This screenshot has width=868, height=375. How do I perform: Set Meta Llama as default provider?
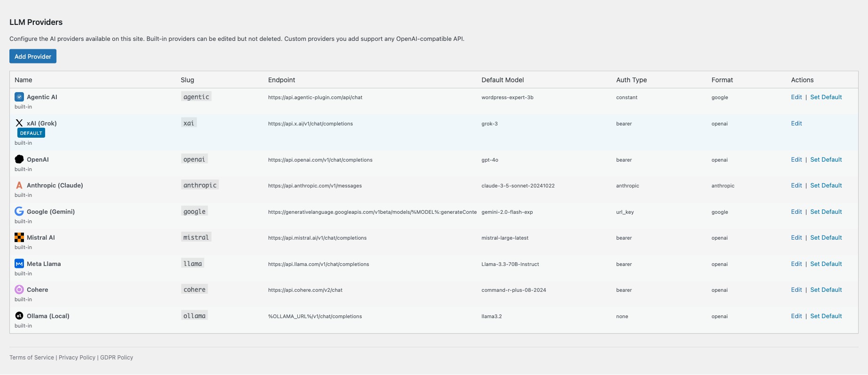pos(826,264)
